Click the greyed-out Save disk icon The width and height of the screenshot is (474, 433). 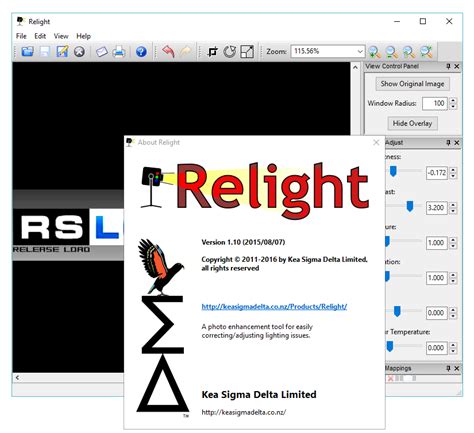coord(45,52)
